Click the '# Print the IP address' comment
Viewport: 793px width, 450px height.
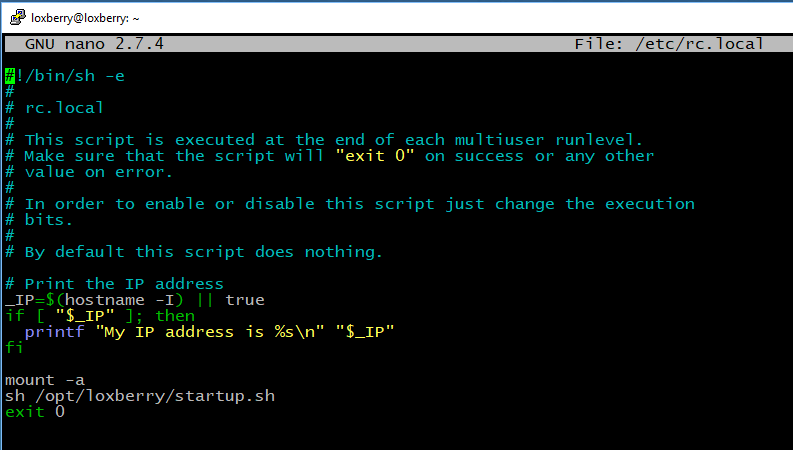click(114, 284)
